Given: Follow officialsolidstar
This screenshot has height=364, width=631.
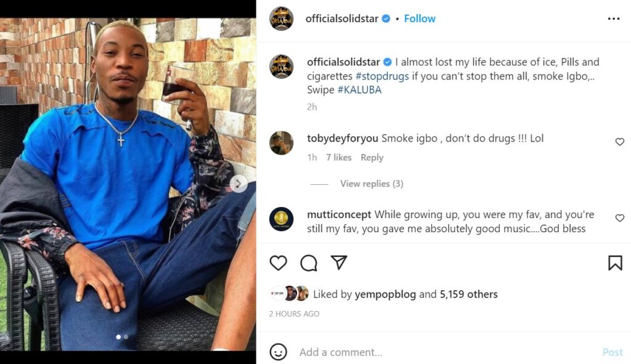Looking at the screenshot, I should click(x=420, y=18).
